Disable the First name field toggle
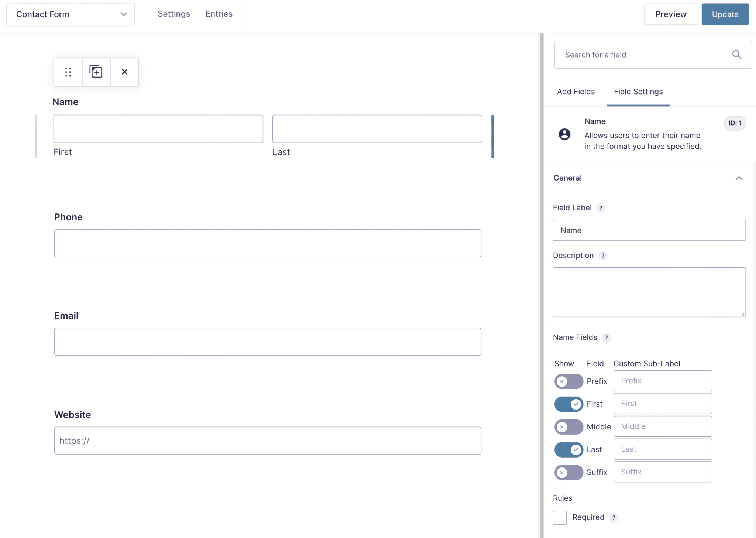The image size is (756, 538). (568, 404)
